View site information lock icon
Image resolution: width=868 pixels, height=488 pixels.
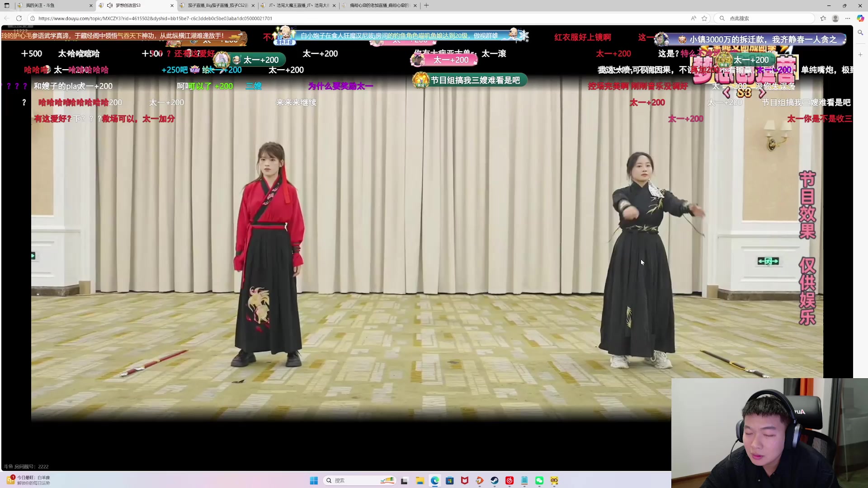click(33, 18)
